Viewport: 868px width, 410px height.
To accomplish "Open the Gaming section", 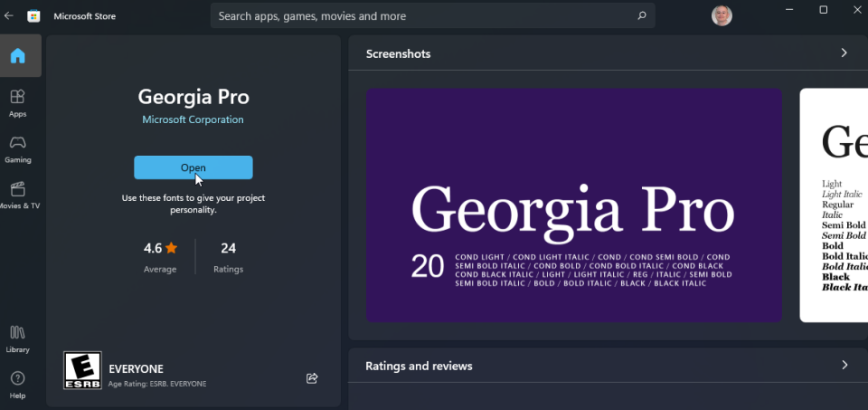I will click(x=18, y=149).
